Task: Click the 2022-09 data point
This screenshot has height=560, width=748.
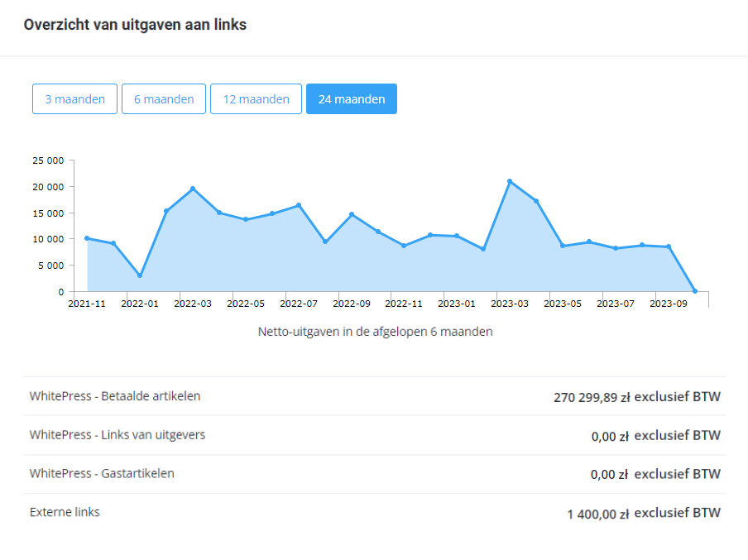Action: (x=352, y=214)
